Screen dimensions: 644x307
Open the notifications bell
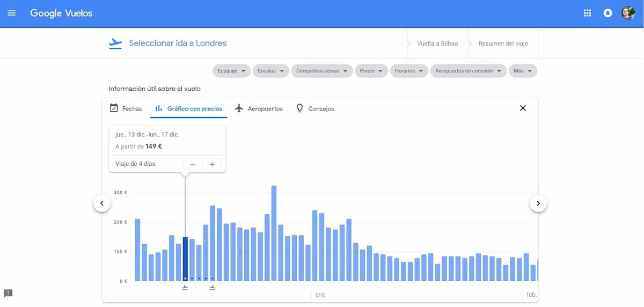click(608, 13)
